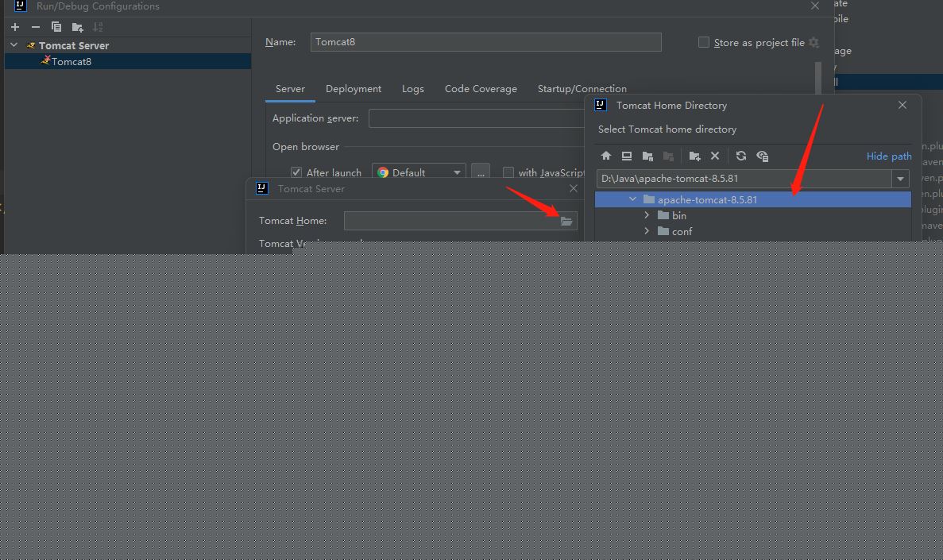Close the Run/Debug Configurations window
The image size is (943, 560).
click(815, 6)
